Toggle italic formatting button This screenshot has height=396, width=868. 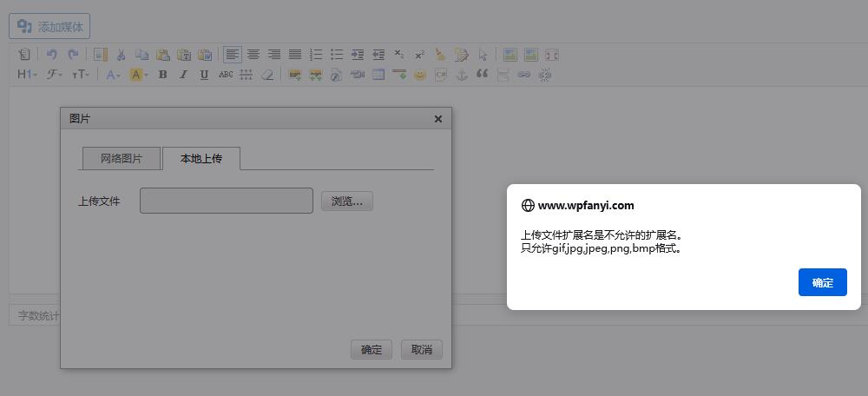183,76
